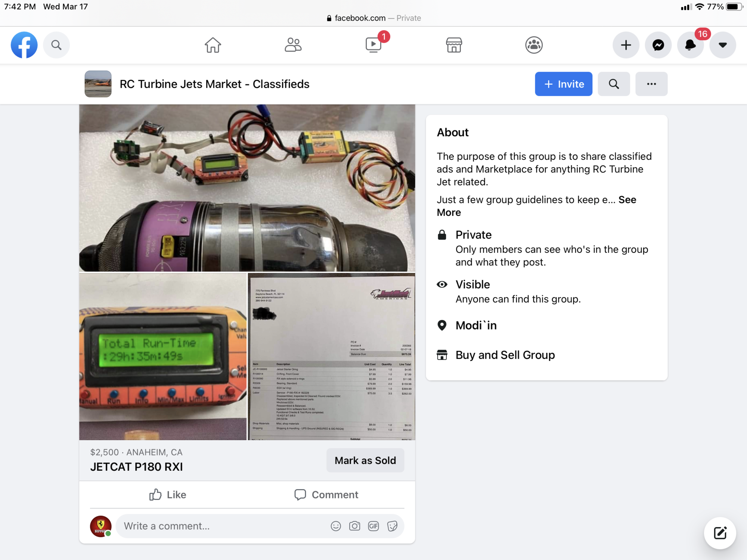Open the plus Create menu

click(626, 45)
